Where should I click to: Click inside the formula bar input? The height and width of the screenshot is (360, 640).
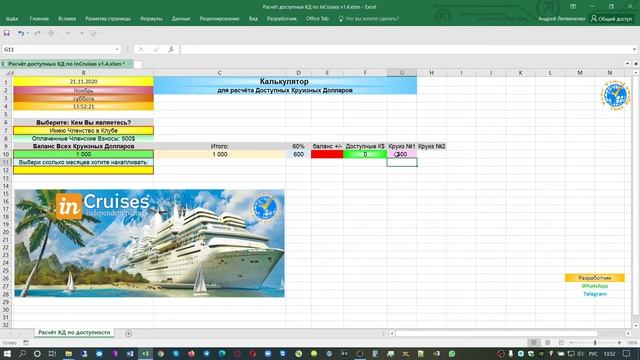point(405,49)
